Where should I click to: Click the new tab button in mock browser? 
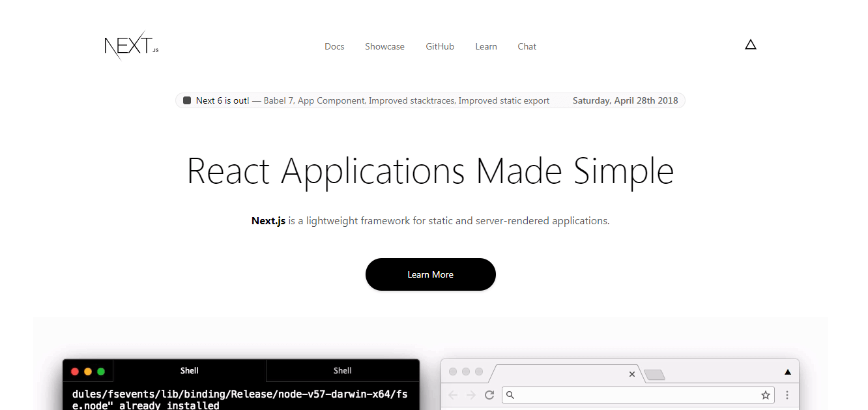click(654, 374)
